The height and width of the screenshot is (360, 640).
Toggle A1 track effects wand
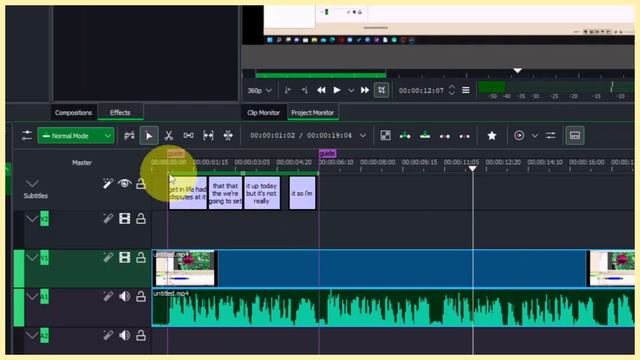(x=108, y=296)
